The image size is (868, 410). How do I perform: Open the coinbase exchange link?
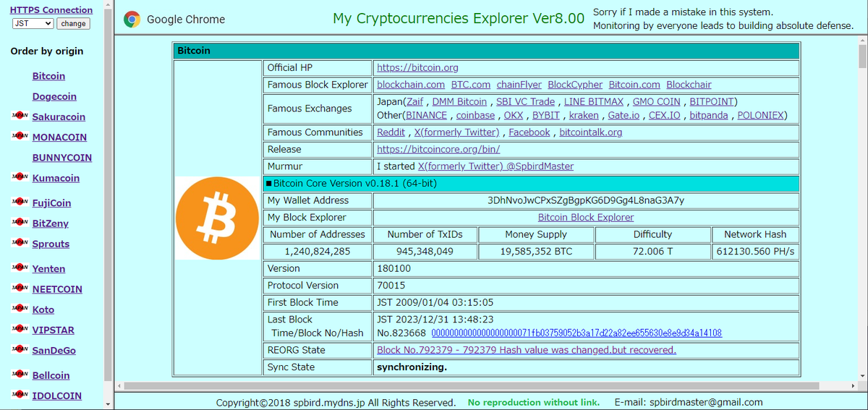click(476, 116)
